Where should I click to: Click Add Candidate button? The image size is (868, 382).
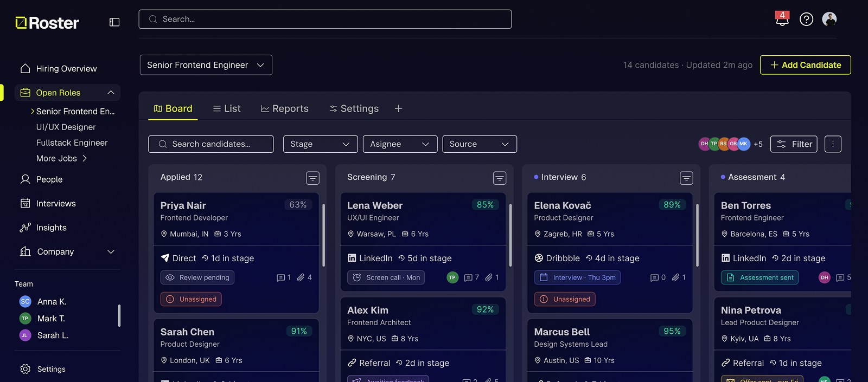coord(806,65)
